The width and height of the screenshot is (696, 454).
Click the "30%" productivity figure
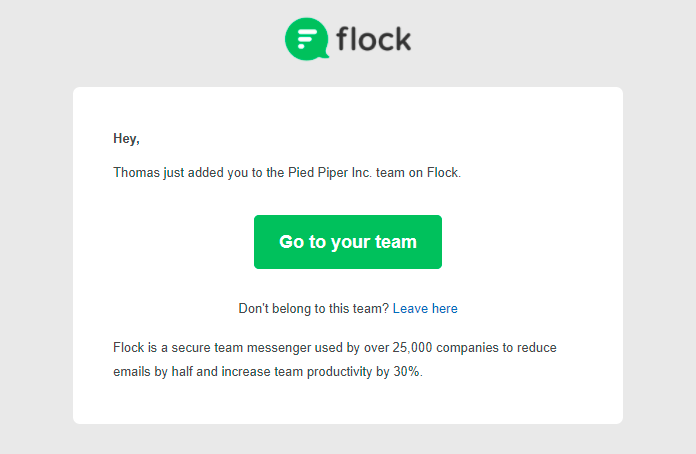point(408,371)
